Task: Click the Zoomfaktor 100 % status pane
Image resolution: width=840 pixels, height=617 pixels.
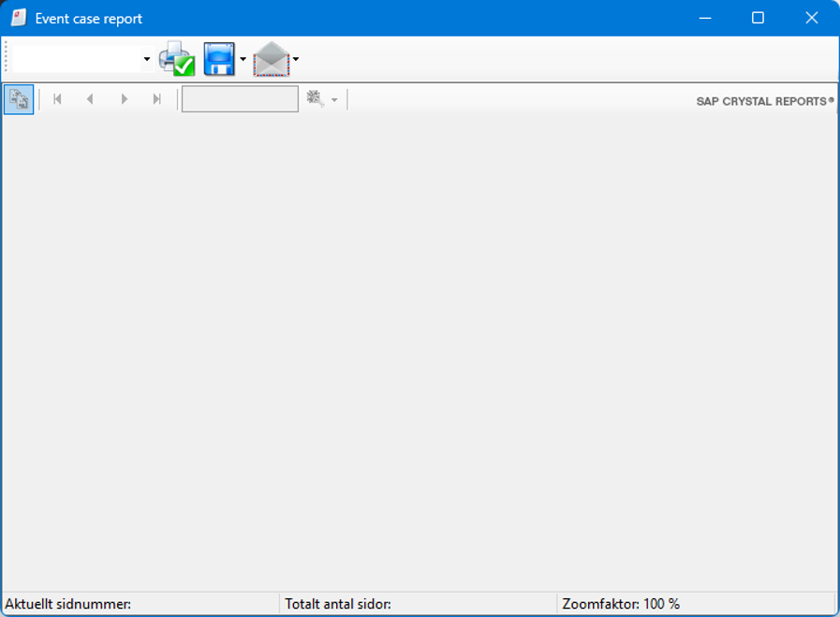Action: (x=695, y=604)
